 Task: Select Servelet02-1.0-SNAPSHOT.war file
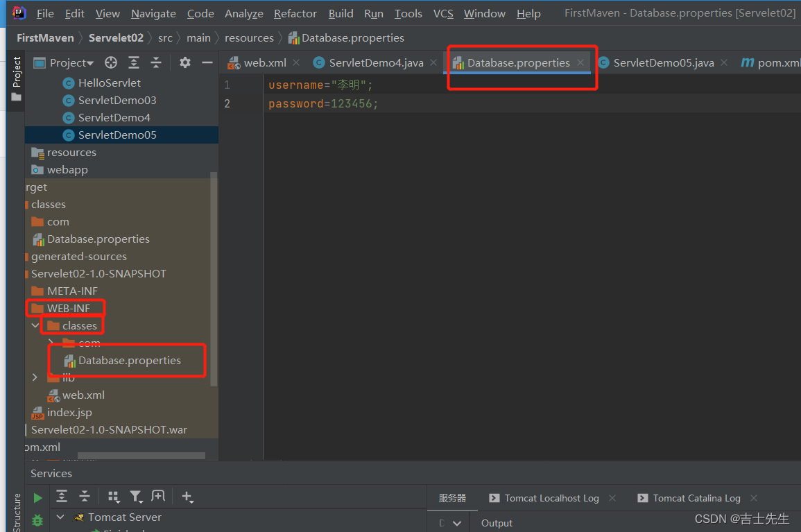(109, 430)
